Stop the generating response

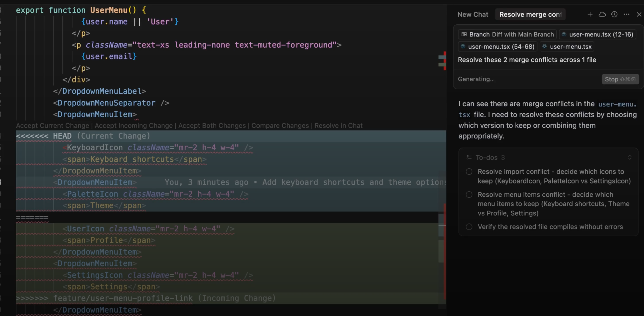[620, 79]
